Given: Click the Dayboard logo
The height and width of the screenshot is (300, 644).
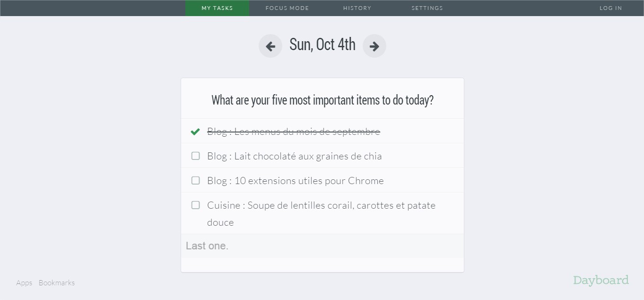Looking at the screenshot, I should click(600, 280).
